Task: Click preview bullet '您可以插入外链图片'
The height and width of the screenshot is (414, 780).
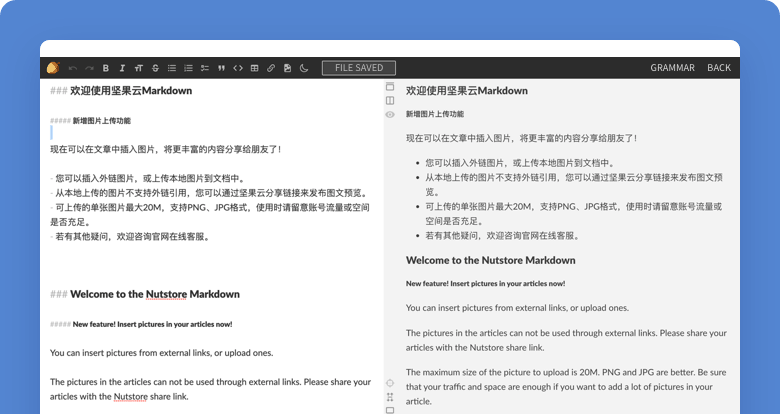Action: pyautogui.click(x=520, y=163)
